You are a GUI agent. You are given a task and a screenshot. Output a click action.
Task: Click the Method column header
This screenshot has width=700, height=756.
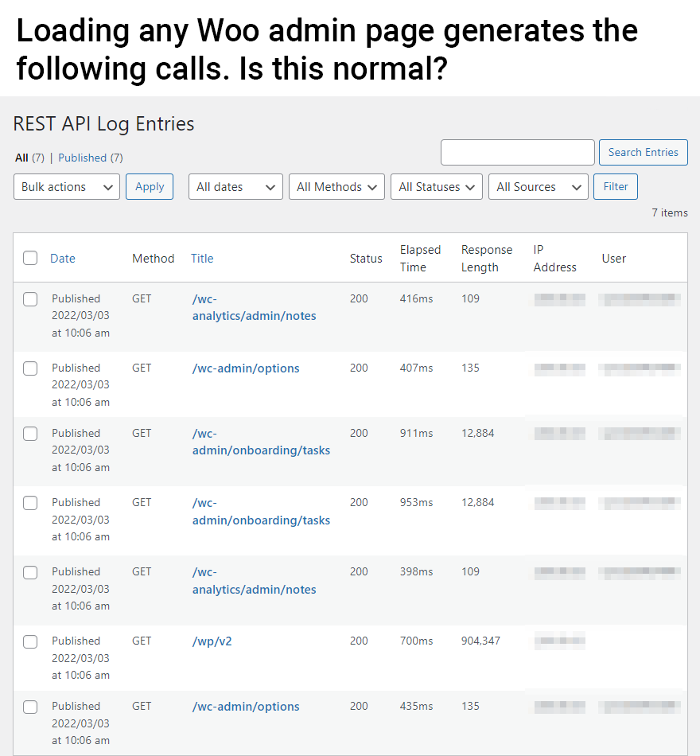(x=154, y=259)
